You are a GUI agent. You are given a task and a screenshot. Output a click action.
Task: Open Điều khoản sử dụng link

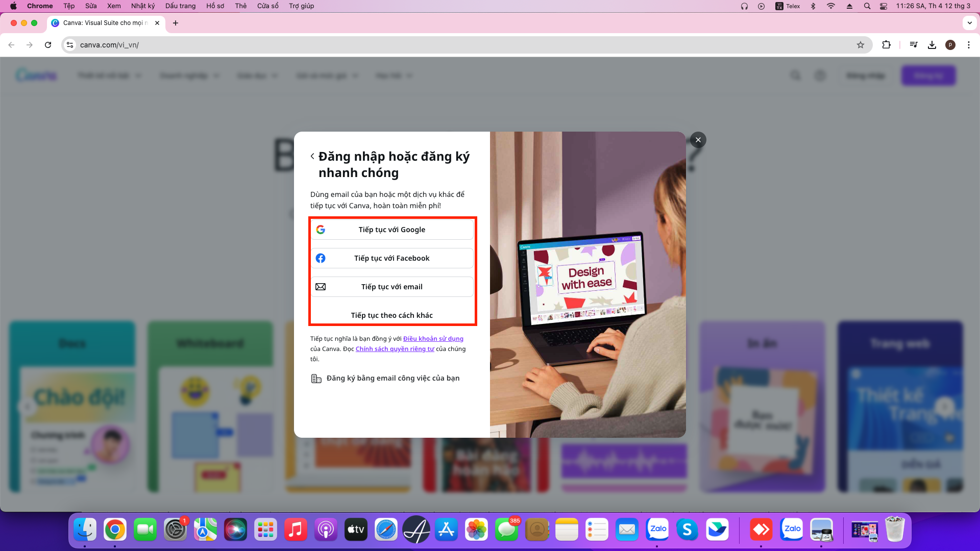coord(433,339)
